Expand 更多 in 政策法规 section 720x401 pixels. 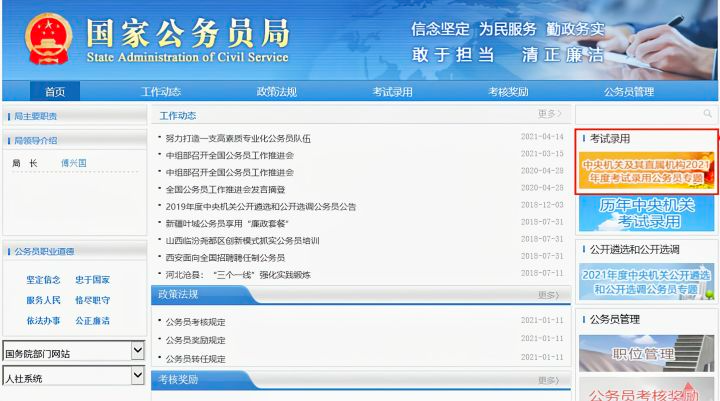pyautogui.click(x=548, y=295)
